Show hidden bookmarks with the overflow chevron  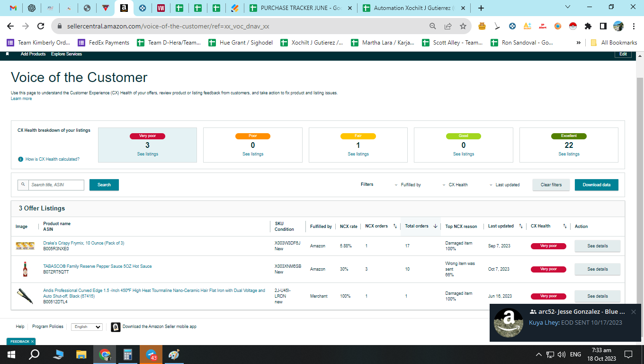[578, 43]
